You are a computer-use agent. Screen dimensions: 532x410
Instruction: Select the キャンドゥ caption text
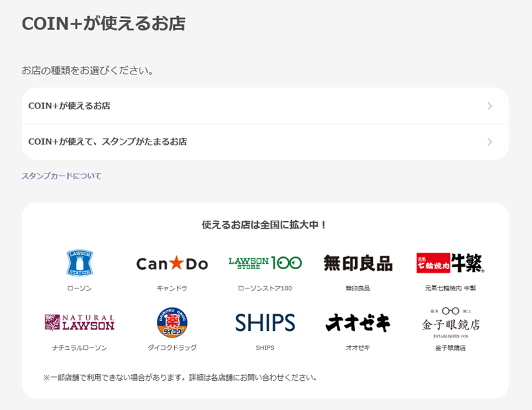coord(172,288)
